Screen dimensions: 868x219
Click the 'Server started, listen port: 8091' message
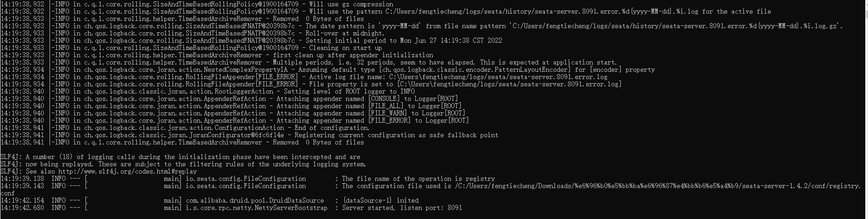tap(402, 208)
